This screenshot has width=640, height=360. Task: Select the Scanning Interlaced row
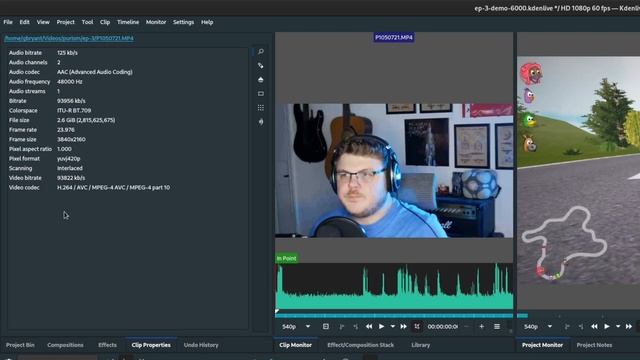128,168
